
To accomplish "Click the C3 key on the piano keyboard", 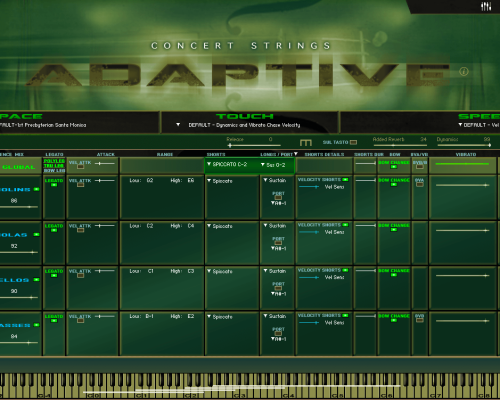I will tap(237, 393).
